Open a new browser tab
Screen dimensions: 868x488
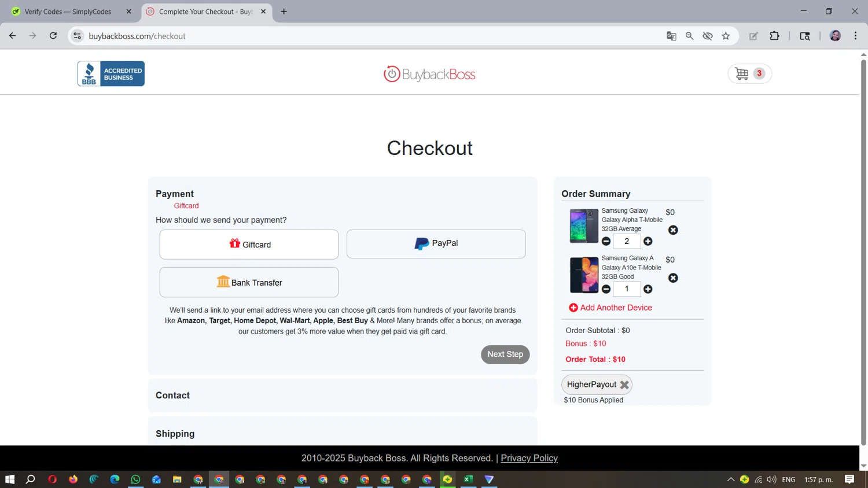(284, 12)
